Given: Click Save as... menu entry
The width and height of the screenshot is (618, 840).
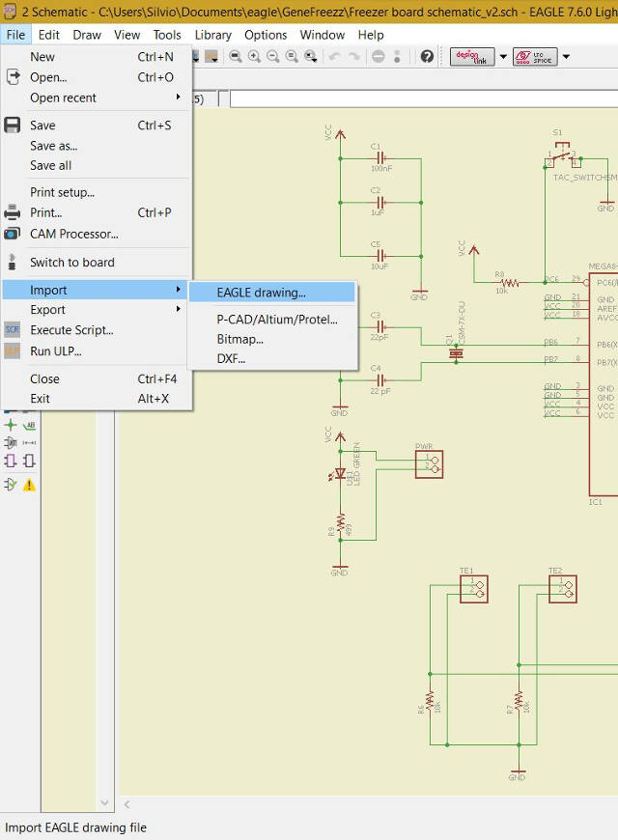Looking at the screenshot, I should (97, 146).
